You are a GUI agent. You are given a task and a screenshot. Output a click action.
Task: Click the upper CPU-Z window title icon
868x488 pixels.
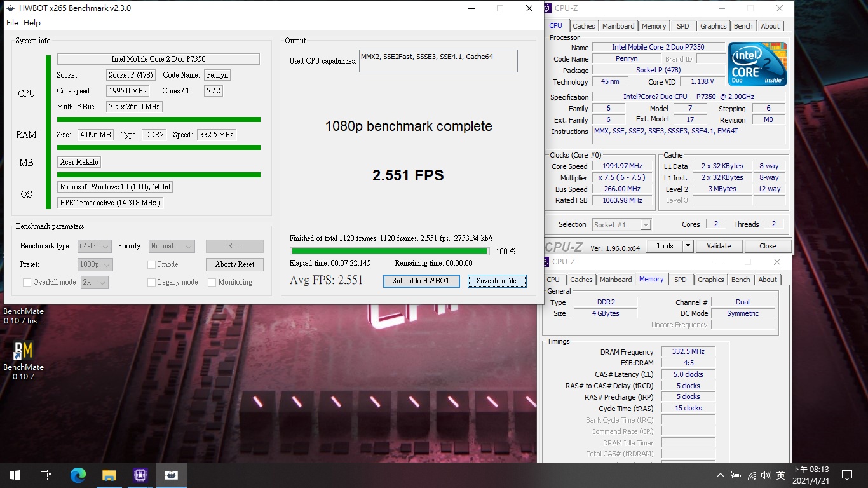tap(548, 8)
